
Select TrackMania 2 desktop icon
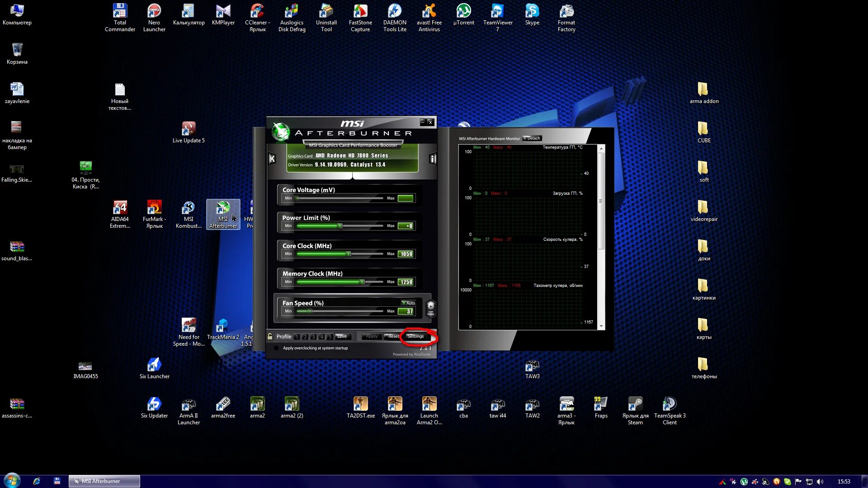tap(223, 329)
